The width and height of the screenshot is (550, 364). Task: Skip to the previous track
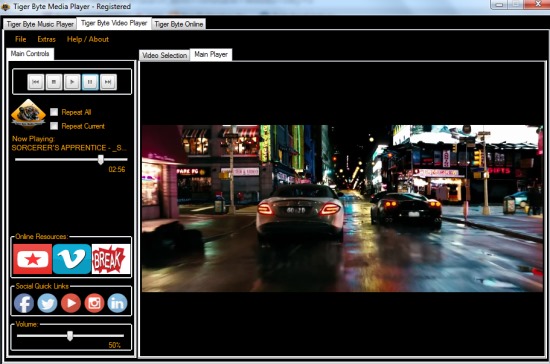36,82
